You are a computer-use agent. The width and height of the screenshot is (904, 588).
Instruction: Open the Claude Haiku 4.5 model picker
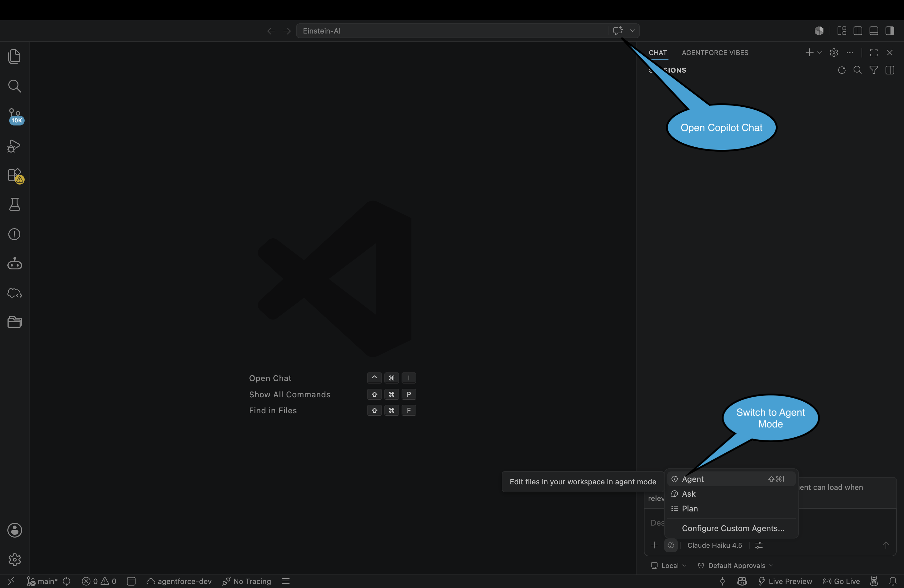(x=715, y=545)
